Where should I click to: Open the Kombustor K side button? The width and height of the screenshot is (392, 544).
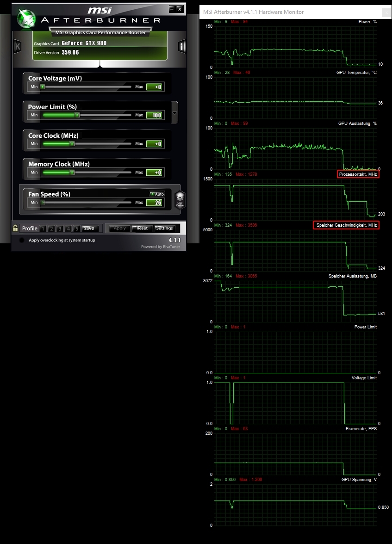point(18,46)
